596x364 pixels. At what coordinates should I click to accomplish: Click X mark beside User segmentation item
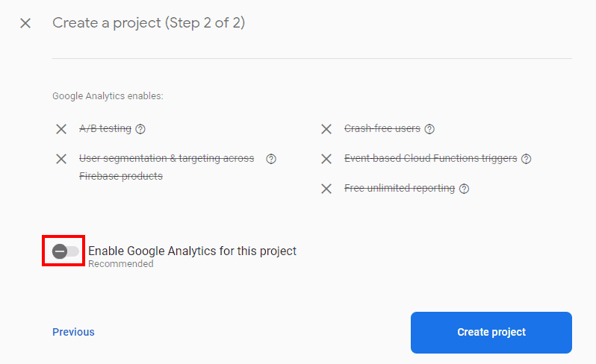61,159
